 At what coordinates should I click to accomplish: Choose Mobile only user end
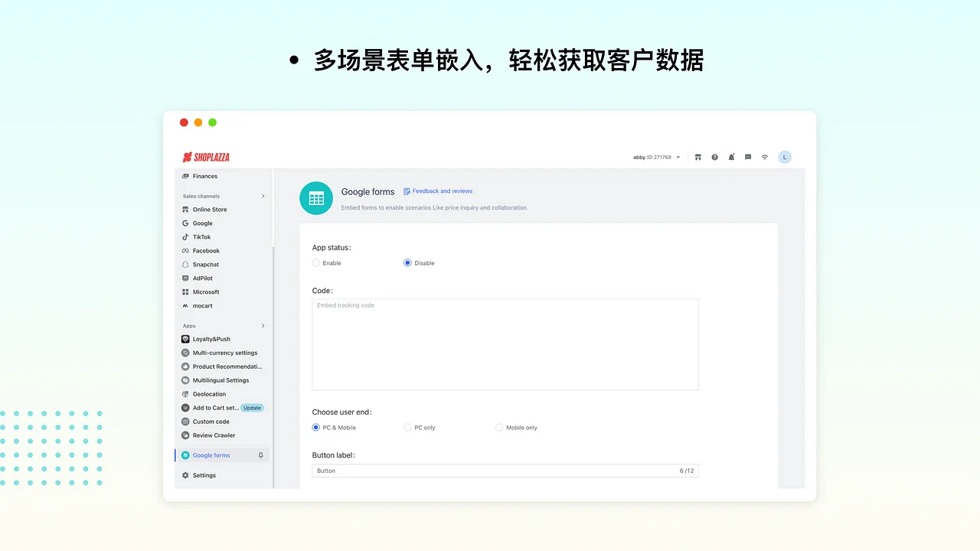pos(499,428)
